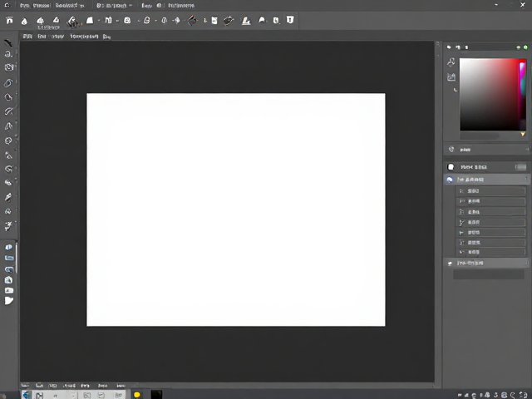Select the diagonal line tool atop left toolbox

(x=8, y=42)
